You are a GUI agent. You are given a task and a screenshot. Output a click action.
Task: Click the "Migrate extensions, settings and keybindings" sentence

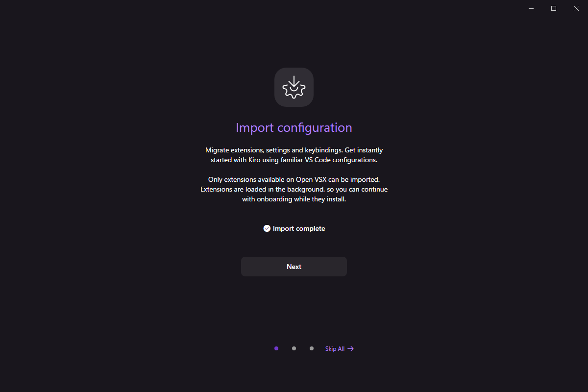point(273,150)
